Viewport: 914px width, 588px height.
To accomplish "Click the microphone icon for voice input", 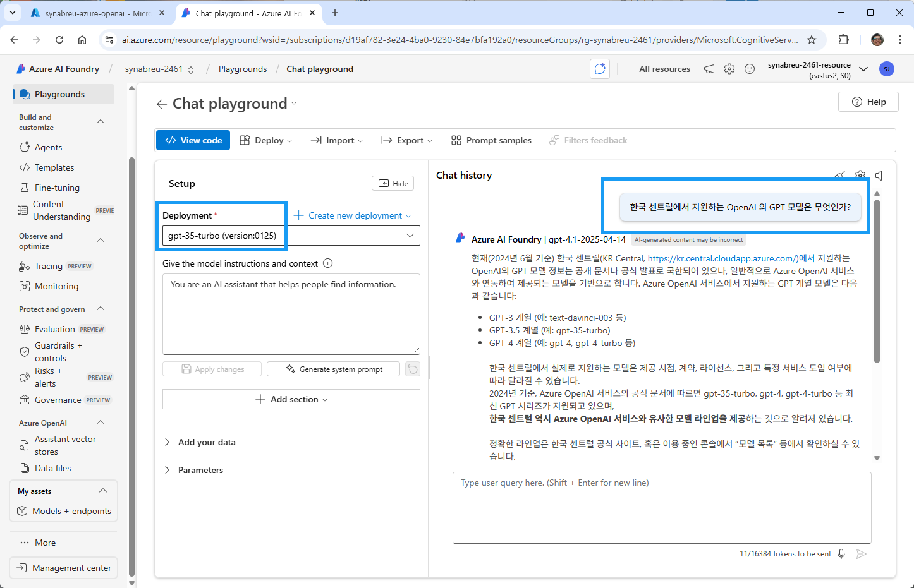I will [841, 554].
